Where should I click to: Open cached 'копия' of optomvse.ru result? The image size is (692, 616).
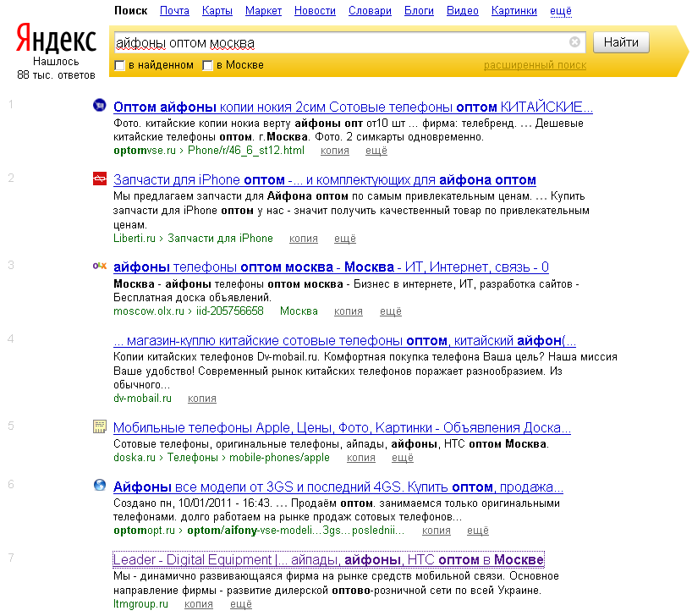[x=334, y=151]
